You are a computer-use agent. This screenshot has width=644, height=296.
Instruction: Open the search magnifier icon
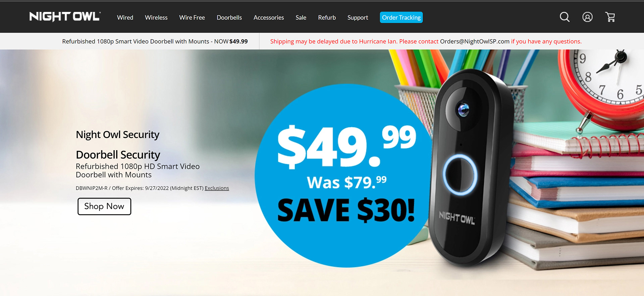(x=565, y=17)
